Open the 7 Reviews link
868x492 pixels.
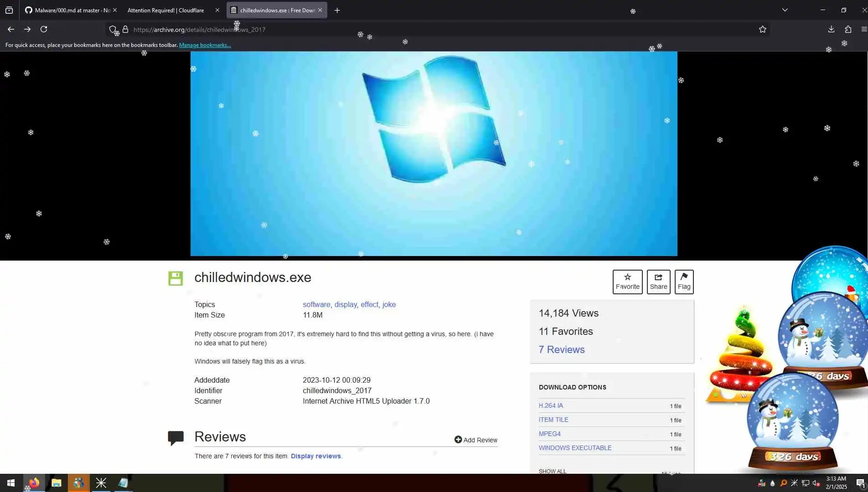[x=562, y=349]
